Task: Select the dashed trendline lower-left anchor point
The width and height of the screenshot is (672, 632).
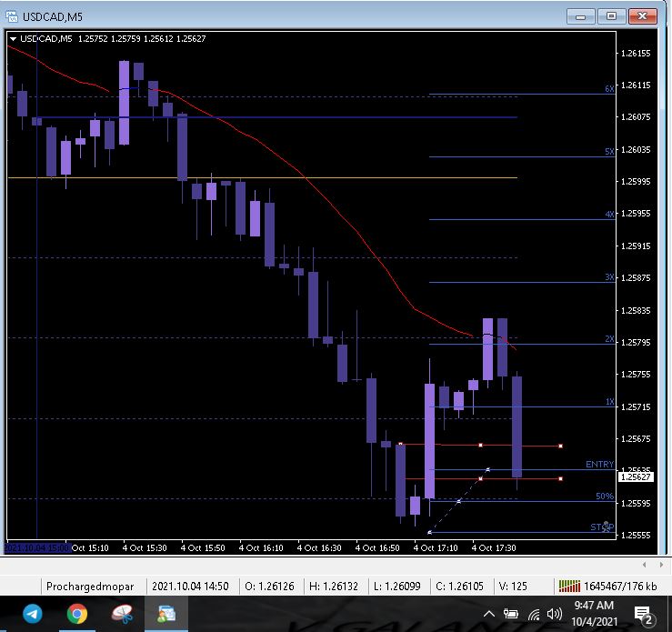Action: pos(429,532)
